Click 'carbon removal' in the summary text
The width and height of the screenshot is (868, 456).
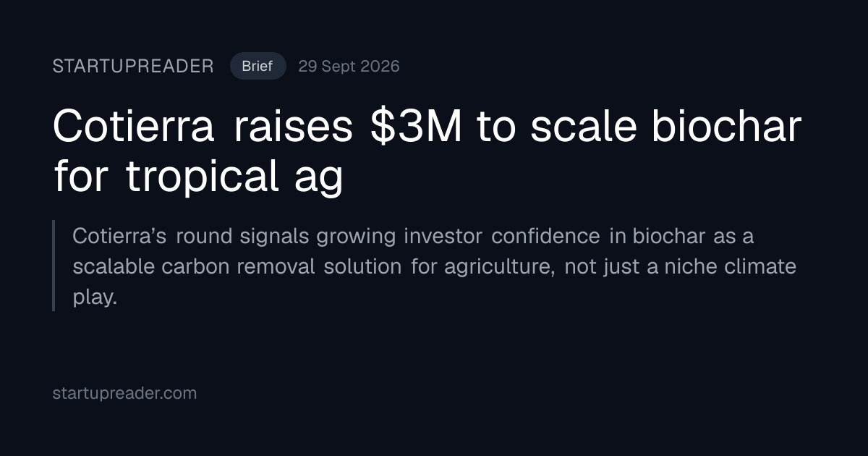[238, 266]
